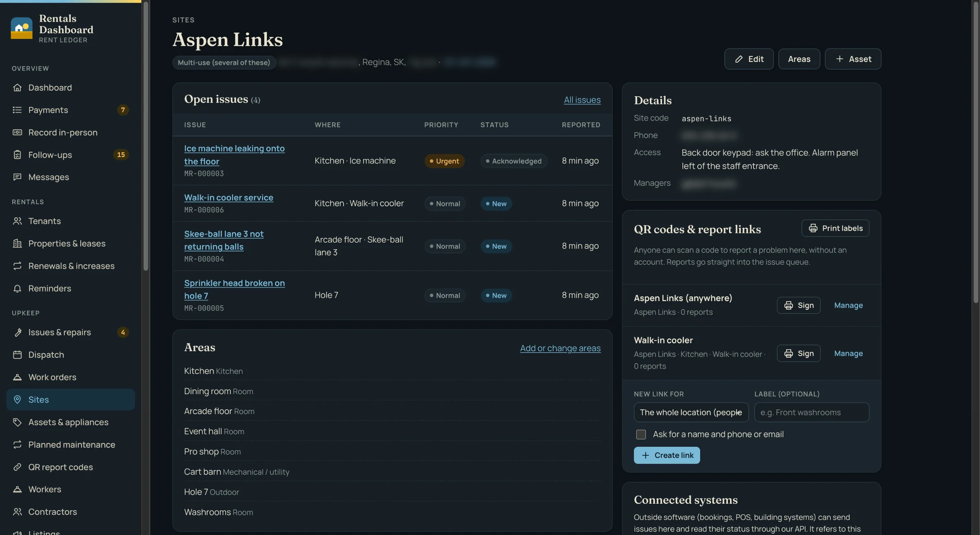
Task: Click the add Asset button
Action: (853, 59)
